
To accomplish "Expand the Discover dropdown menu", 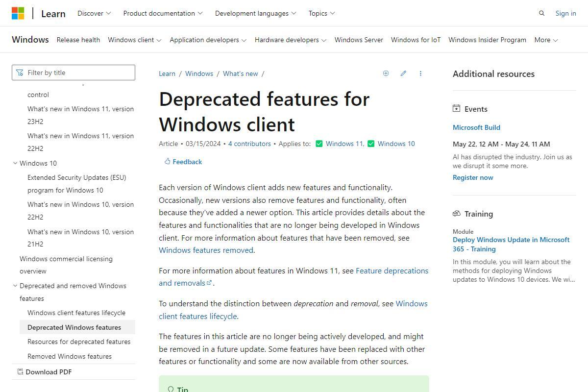I will pos(94,13).
